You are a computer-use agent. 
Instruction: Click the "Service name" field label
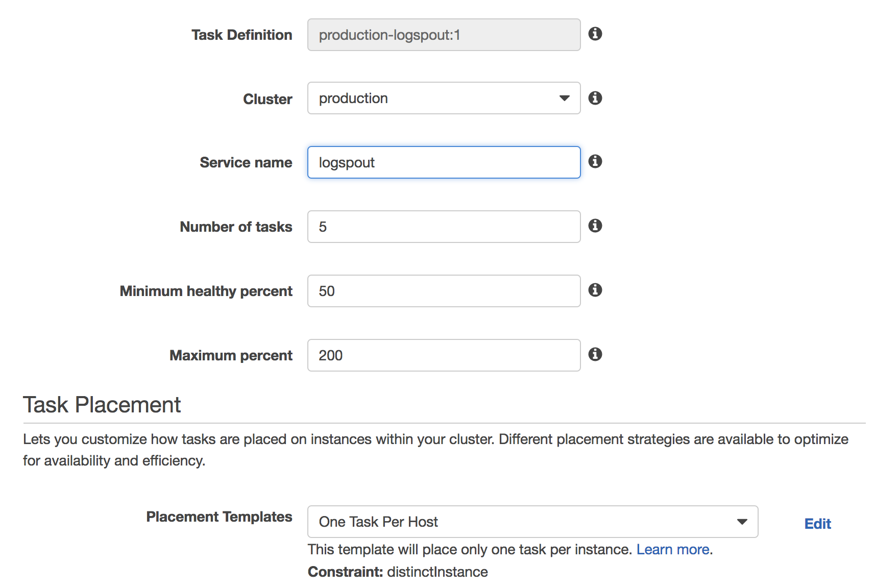click(x=246, y=162)
